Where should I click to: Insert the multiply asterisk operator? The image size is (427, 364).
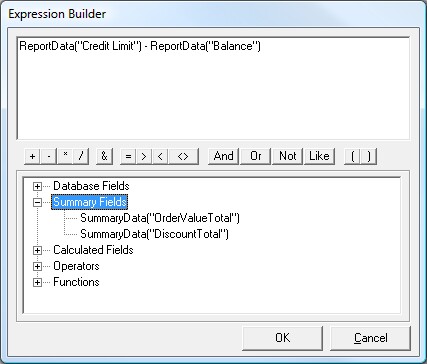click(65, 156)
